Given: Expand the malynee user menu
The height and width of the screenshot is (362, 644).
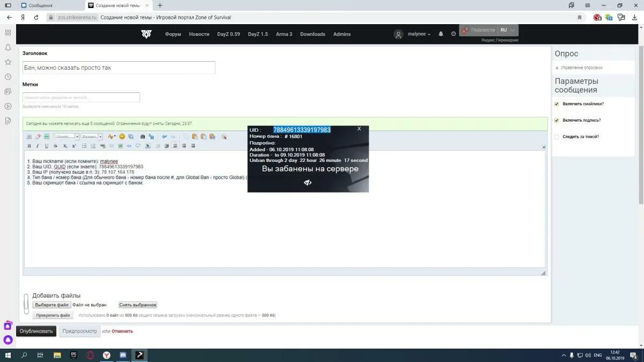Looking at the screenshot, I should (x=419, y=34).
